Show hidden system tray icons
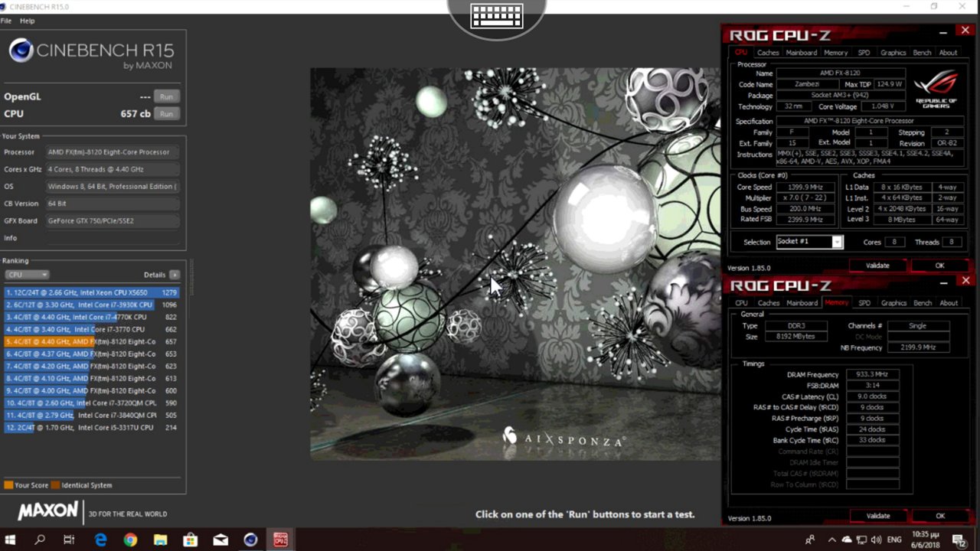The height and width of the screenshot is (551, 980). pyautogui.click(x=832, y=540)
